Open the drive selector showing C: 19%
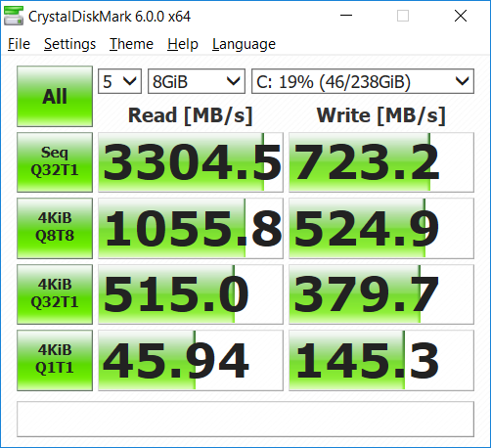This screenshot has height=448, width=491. (x=363, y=81)
